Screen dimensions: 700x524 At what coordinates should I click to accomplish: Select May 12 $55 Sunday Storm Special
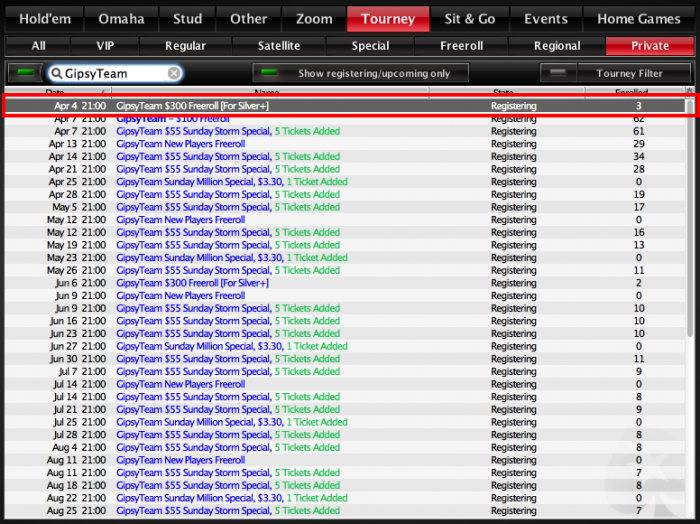345,232
